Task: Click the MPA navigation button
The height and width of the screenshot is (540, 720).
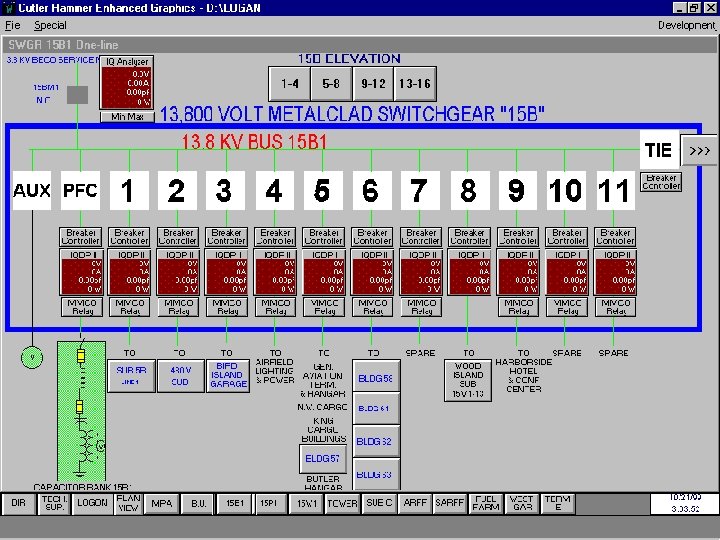Action: (162, 503)
